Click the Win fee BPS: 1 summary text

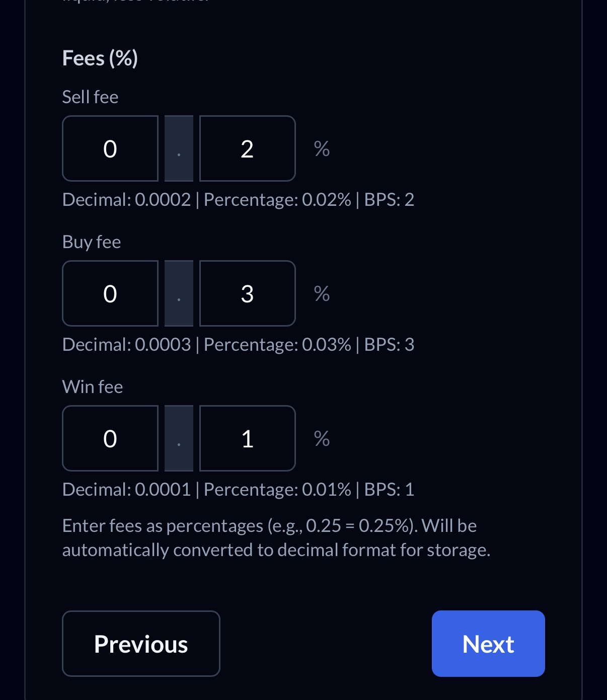[x=389, y=490]
